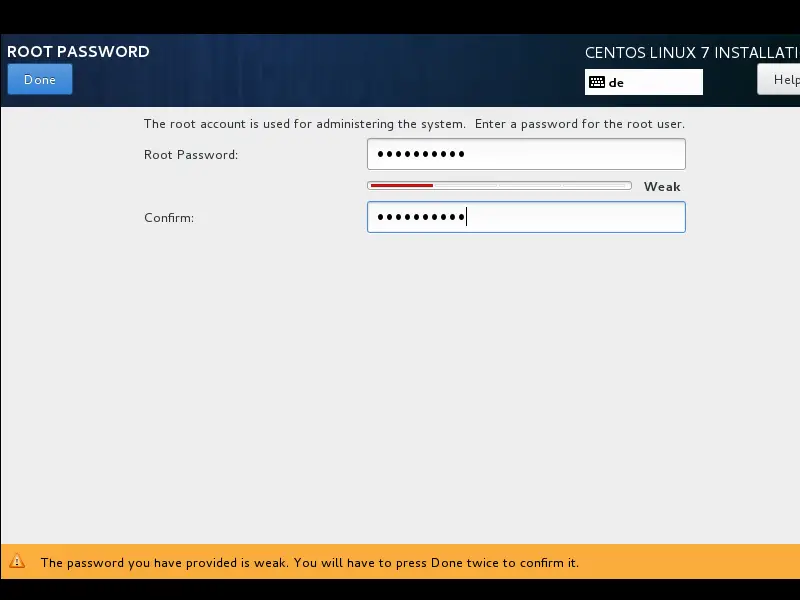Click the password strength bar

point(499,186)
